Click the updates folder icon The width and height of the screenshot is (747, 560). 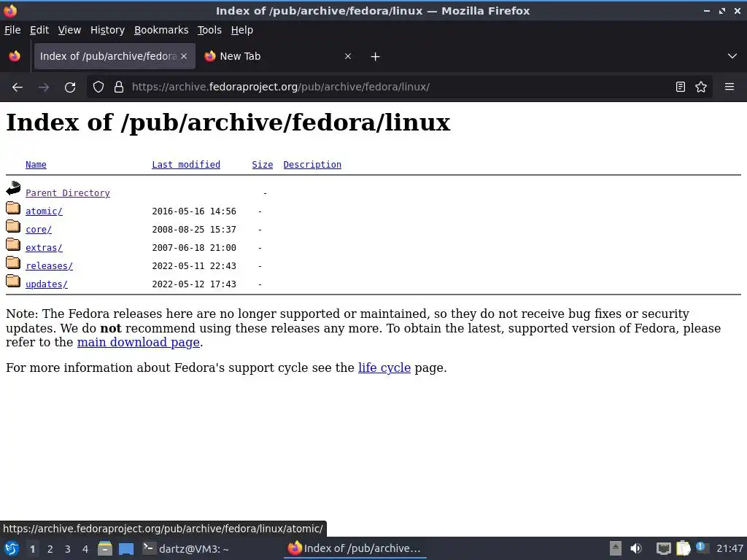click(13, 281)
